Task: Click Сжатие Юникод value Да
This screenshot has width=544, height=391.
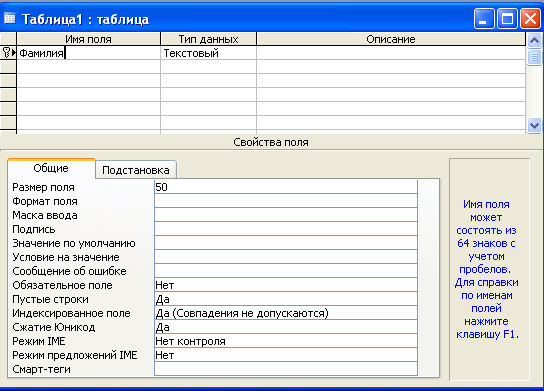Action: (286, 327)
